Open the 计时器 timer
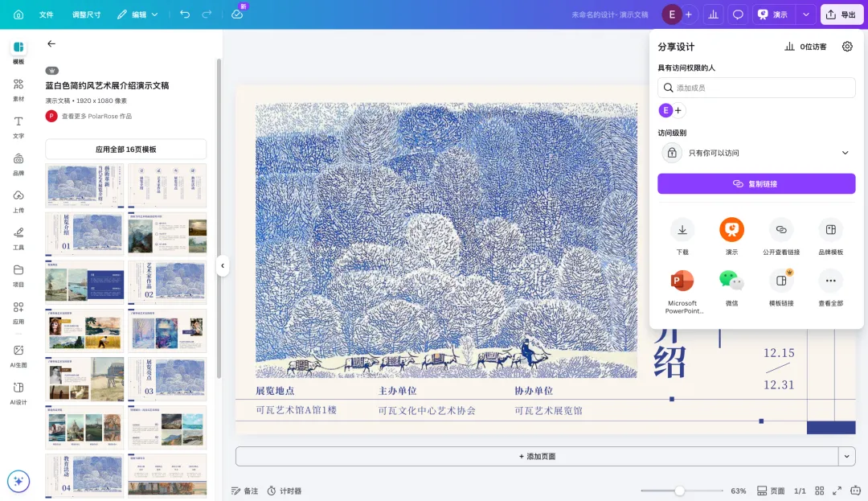 coord(285,491)
